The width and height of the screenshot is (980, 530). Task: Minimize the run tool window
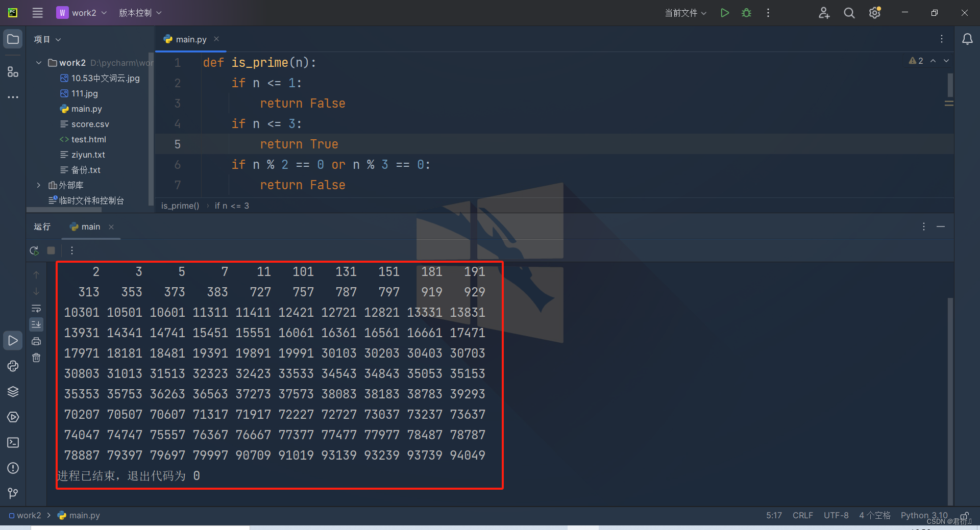tap(941, 226)
